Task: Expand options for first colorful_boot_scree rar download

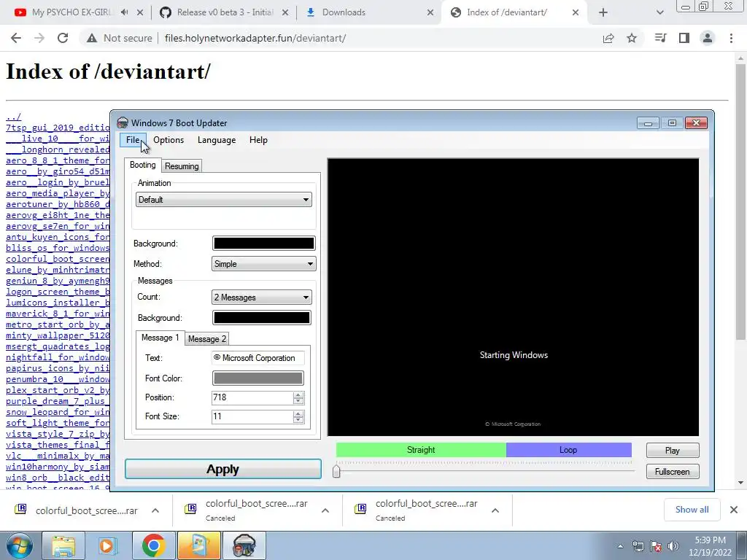Action: [155, 510]
